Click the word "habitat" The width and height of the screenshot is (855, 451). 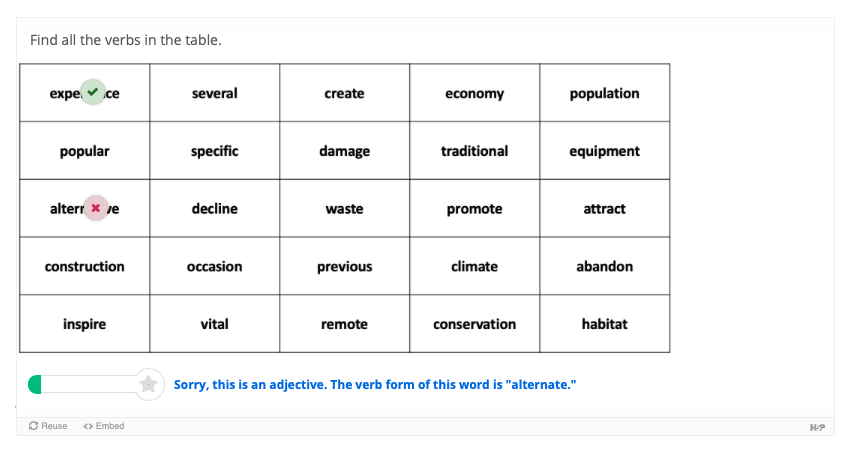(604, 324)
